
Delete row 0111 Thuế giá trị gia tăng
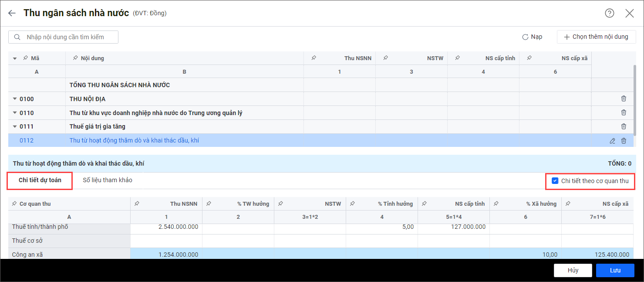coord(624,126)
